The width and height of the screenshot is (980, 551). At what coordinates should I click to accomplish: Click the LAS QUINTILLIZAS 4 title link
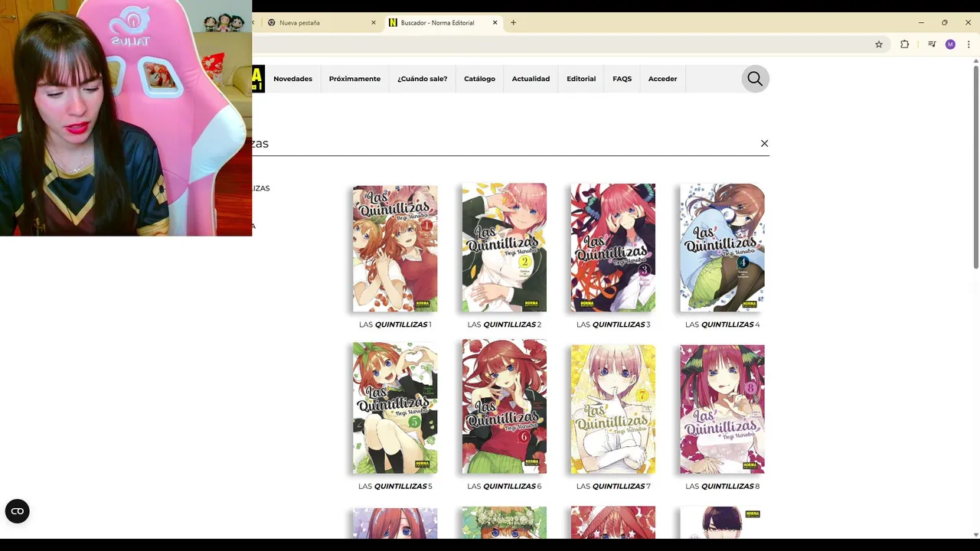[x=722, y=324]
